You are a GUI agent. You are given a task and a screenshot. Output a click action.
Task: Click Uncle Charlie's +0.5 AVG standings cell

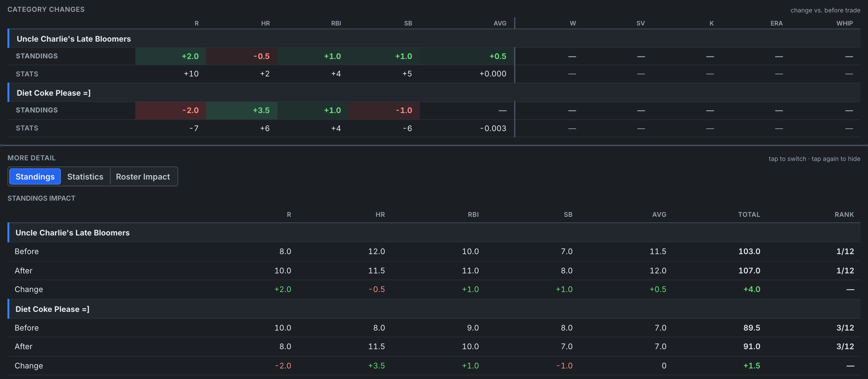pos(467,56)
